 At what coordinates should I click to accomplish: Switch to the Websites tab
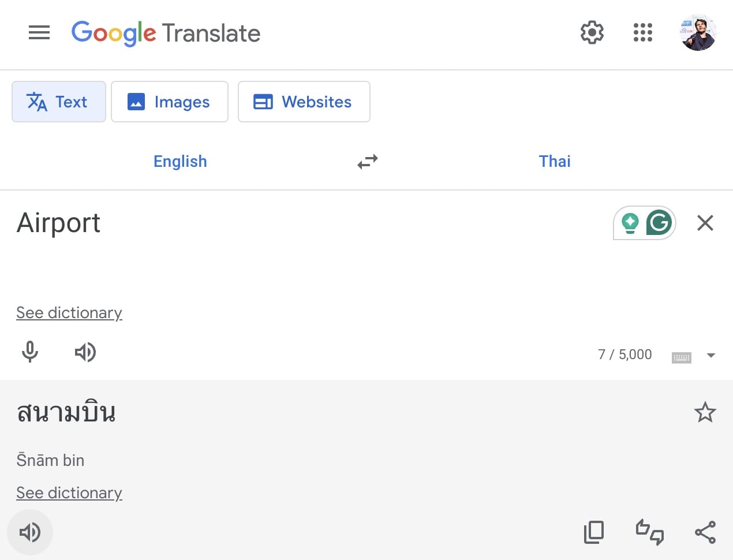[x=304, y=102]
